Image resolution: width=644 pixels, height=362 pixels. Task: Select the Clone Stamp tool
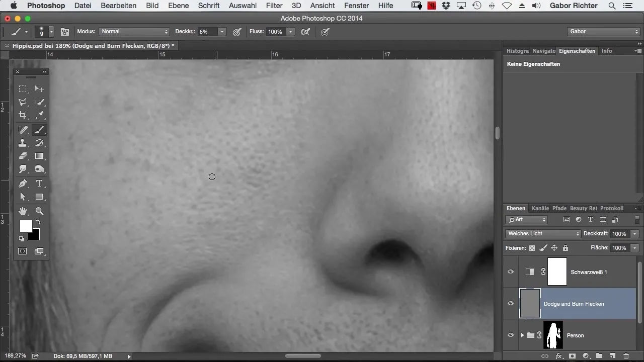[23, 143]
